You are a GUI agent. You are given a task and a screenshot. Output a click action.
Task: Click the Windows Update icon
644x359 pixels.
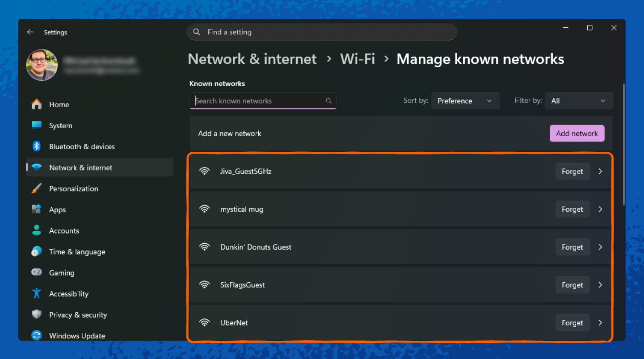click(37, 336)
